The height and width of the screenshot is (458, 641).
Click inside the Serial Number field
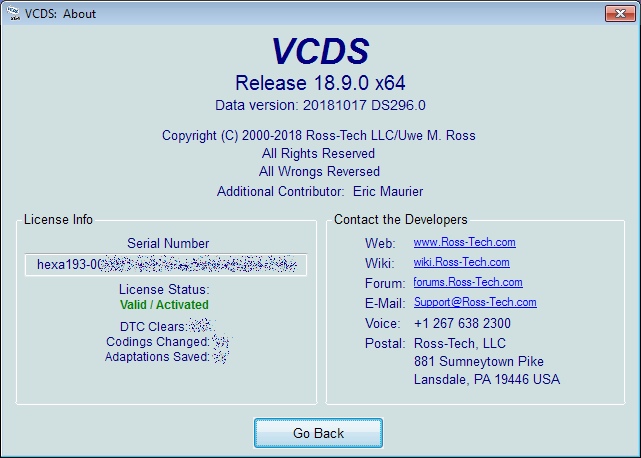point(166,265)
